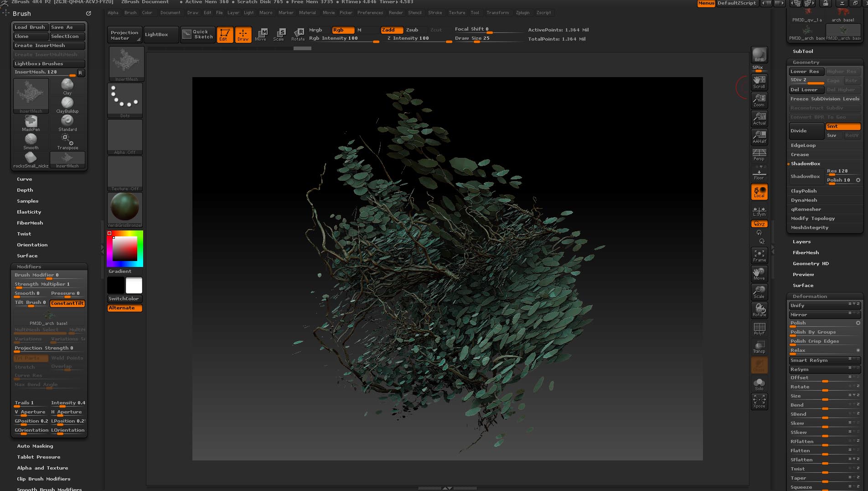868x491 pixels.
Task: Open the Transform menu
Action: click(498, 13)
